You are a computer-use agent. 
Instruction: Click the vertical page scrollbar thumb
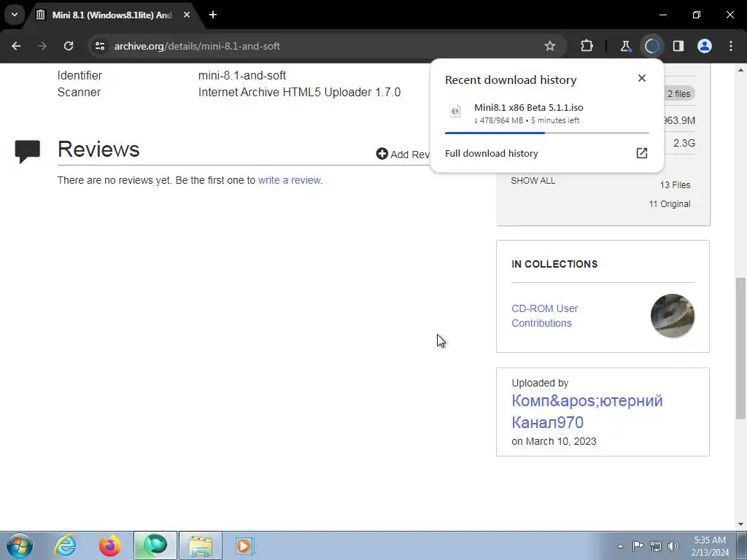pyautogui.click(x=740, y=349)
